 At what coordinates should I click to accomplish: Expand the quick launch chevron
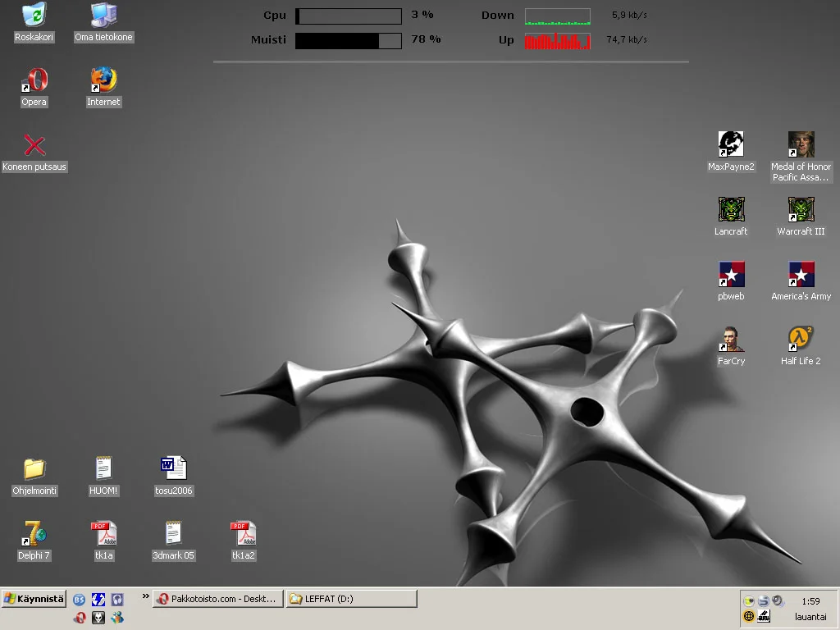[x=146, y=596]
